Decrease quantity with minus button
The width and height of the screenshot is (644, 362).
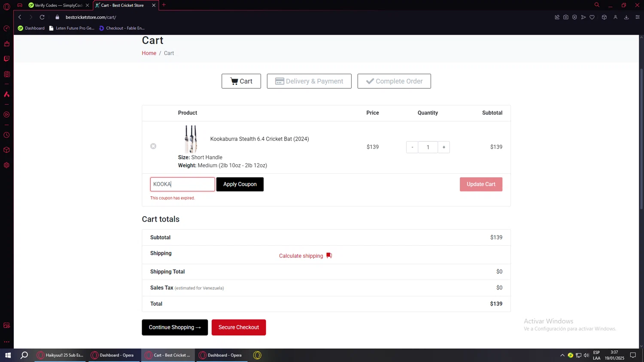pyautogui.click(x=412, y=147)
